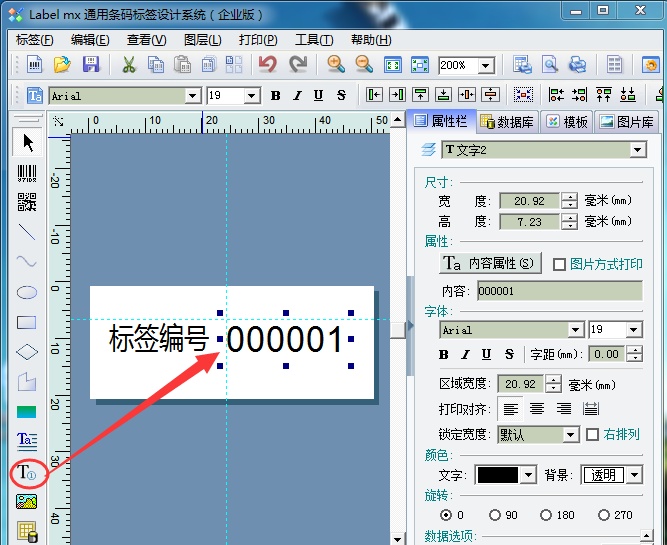The image size is (667, 545).
Task: Toggle the 右排列 checkbox
Action: click(x=593, y=435)
